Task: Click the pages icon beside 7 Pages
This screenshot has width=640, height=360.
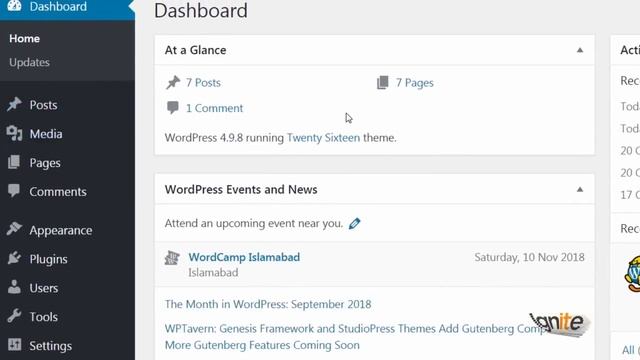Action: 383,82
